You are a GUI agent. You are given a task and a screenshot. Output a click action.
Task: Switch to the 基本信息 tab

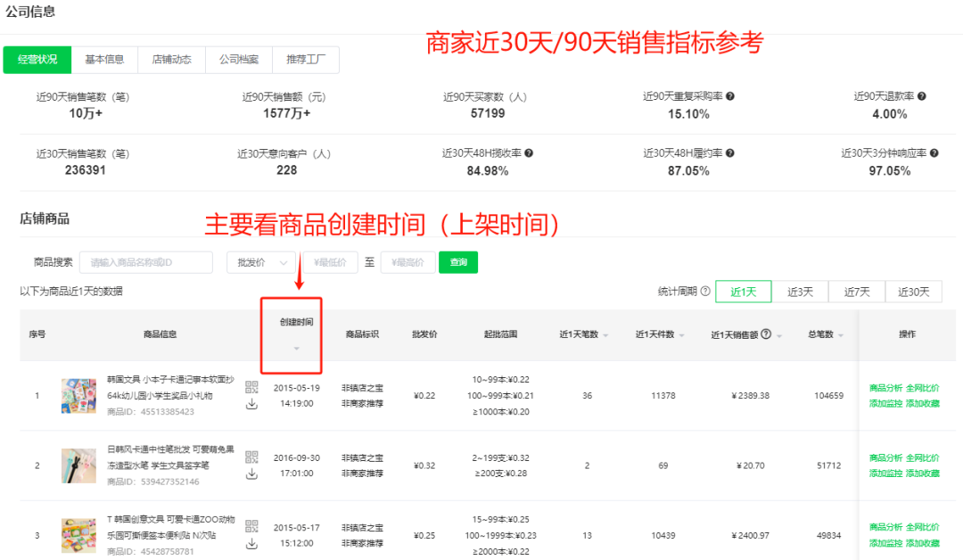pyautogui.click(x=104, y=60)
